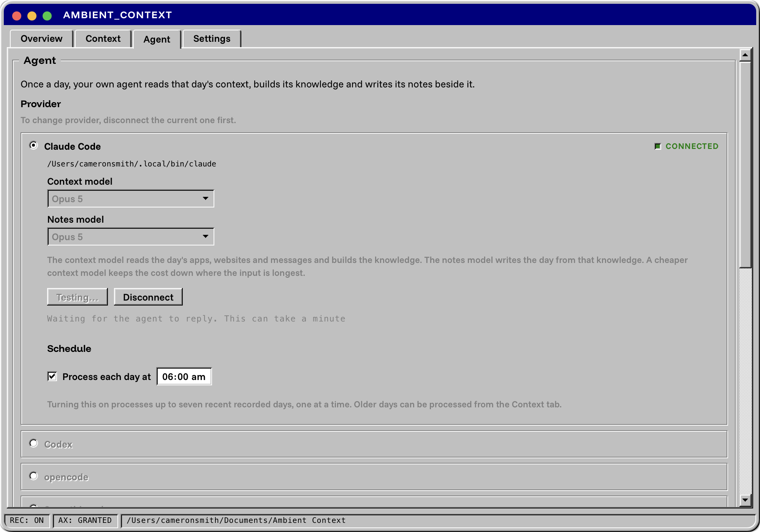
Task: Click the Disconnect button
Action: coord(148,297)
